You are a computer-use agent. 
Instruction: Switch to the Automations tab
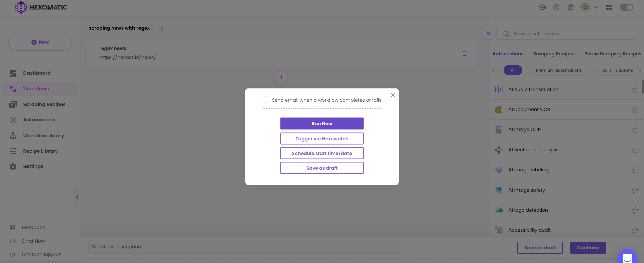508,54
